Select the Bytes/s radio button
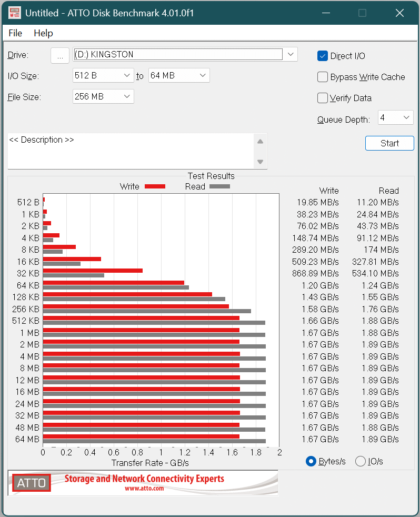420x517 pixels. [x=311, y=461]
